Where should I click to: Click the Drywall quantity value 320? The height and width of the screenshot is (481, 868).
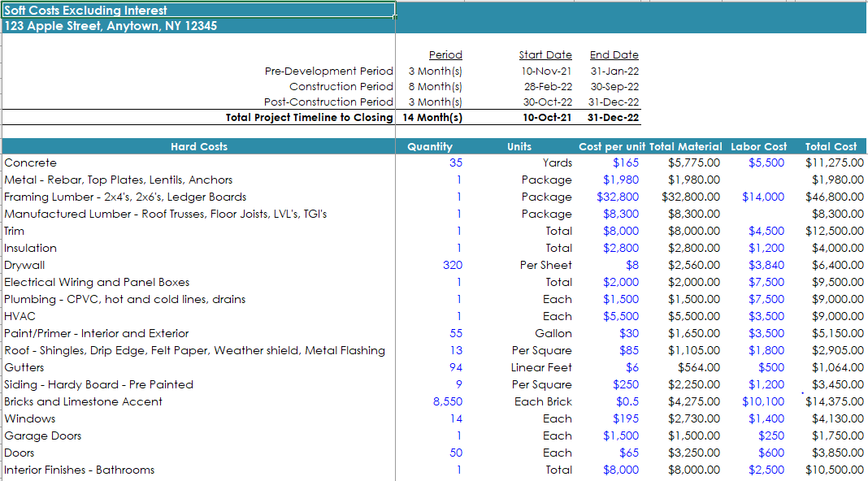click(x=453, y=265)
